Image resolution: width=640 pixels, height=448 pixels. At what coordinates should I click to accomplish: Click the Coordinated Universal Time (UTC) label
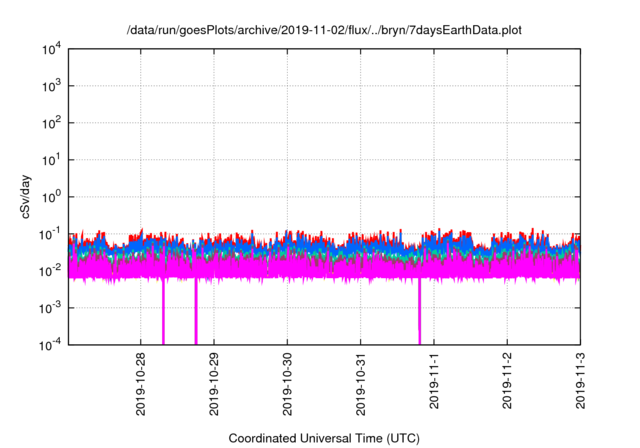[x=324, y=438]
